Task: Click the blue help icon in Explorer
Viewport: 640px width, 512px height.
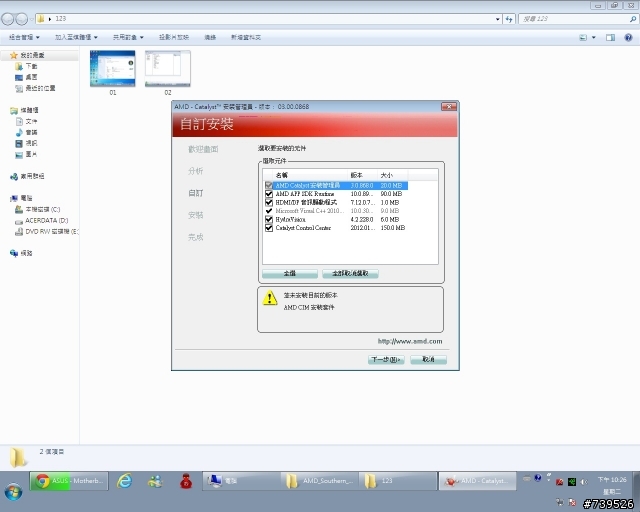Action: (629, 38)
